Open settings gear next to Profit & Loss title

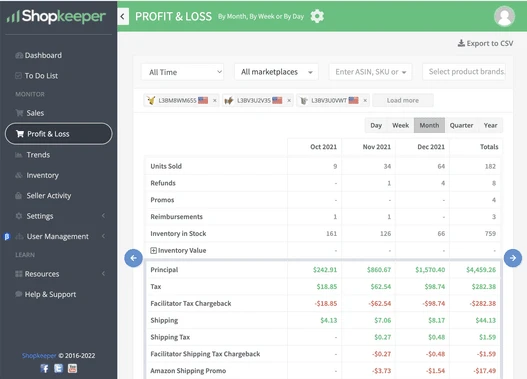pos(317,16)
